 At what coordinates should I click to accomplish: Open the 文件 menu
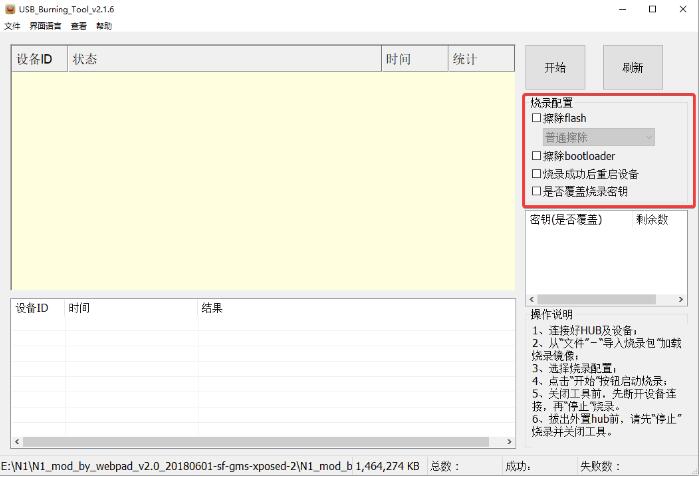[12, 26]
